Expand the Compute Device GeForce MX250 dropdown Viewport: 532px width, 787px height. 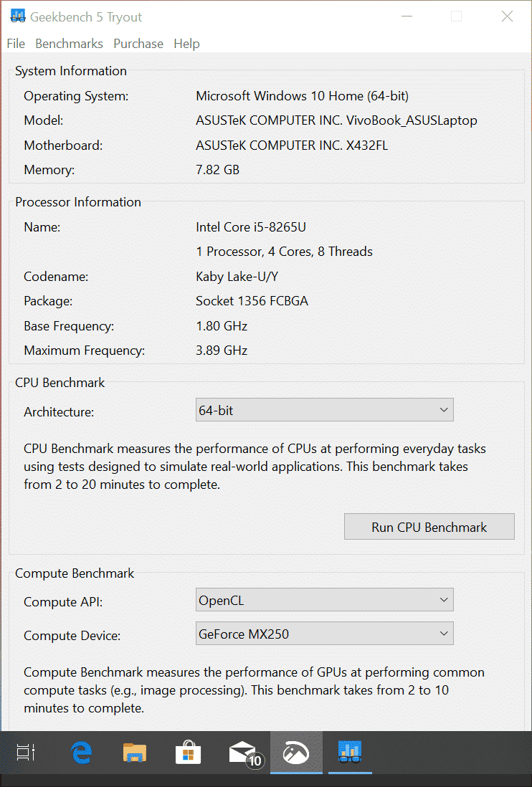[x=324, y=634]
